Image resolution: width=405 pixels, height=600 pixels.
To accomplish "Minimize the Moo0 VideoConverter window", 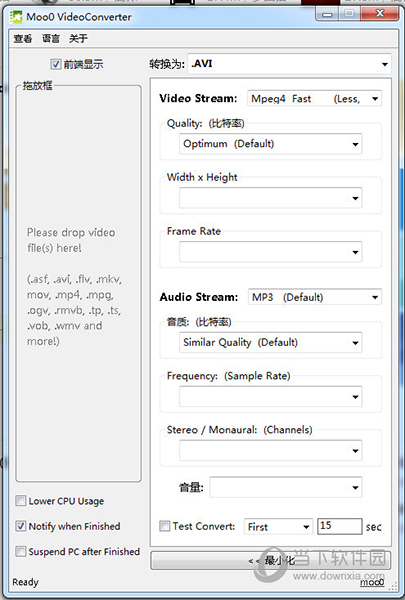I will (x=327, y=14).
